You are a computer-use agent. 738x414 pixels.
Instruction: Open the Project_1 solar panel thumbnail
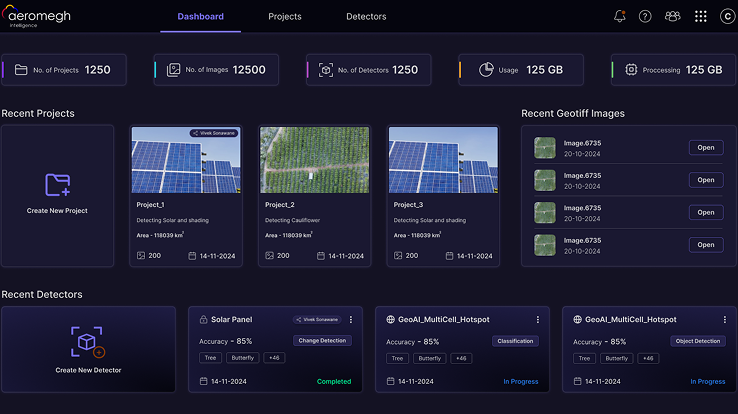(x=186, y=160)
